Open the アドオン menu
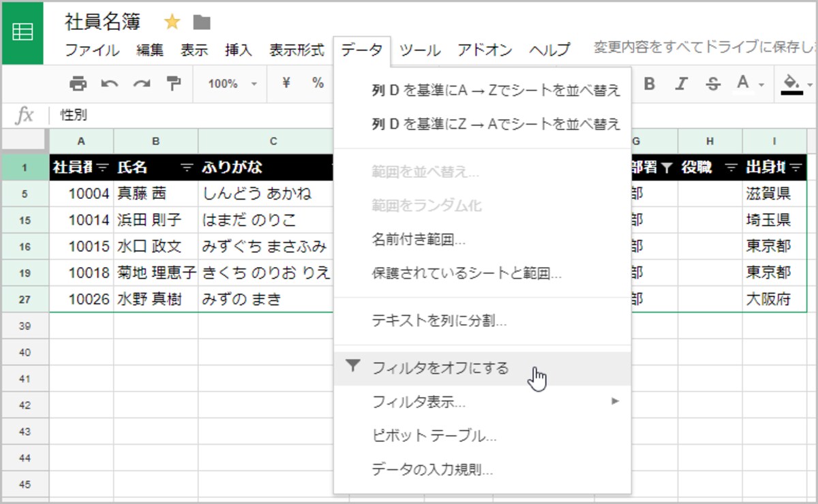This screenshot has height=504, width=818. [x=485, y=50]
